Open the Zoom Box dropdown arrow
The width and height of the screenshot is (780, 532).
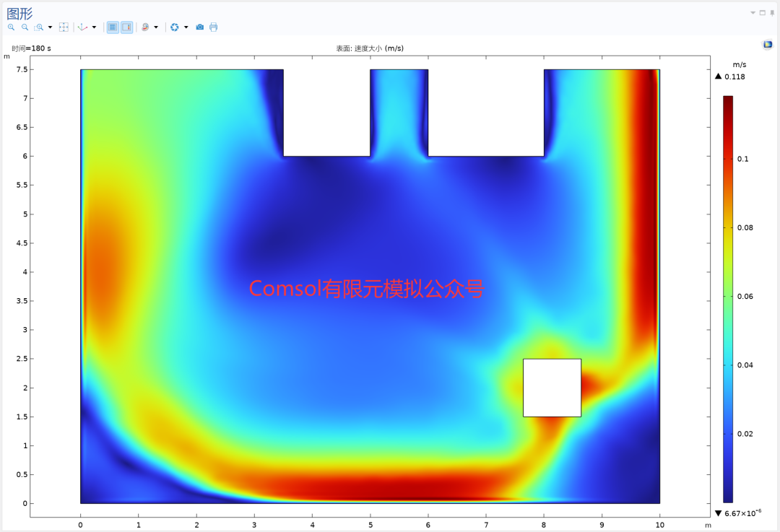coord(50,27)
